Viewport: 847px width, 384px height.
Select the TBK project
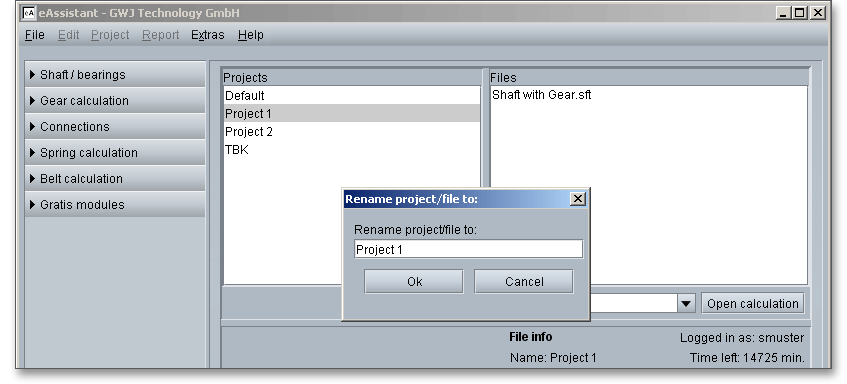tap(352, 150)
